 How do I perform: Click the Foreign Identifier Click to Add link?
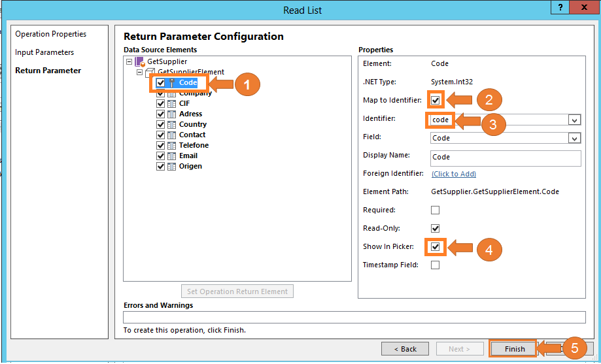(454, 174)
